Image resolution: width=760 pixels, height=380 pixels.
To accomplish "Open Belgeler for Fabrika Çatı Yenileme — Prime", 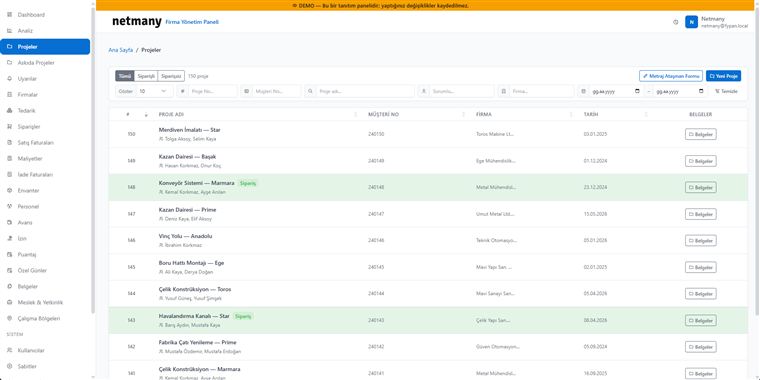I will coord(700,347).
